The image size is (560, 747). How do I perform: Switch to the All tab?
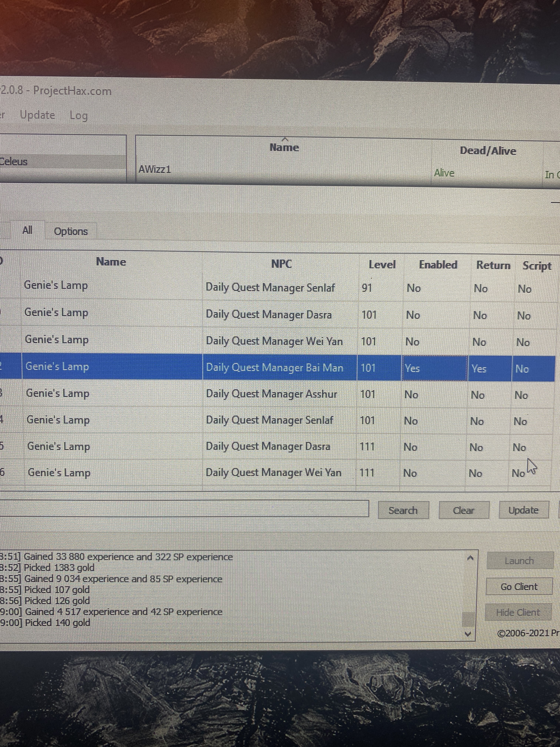27,230
